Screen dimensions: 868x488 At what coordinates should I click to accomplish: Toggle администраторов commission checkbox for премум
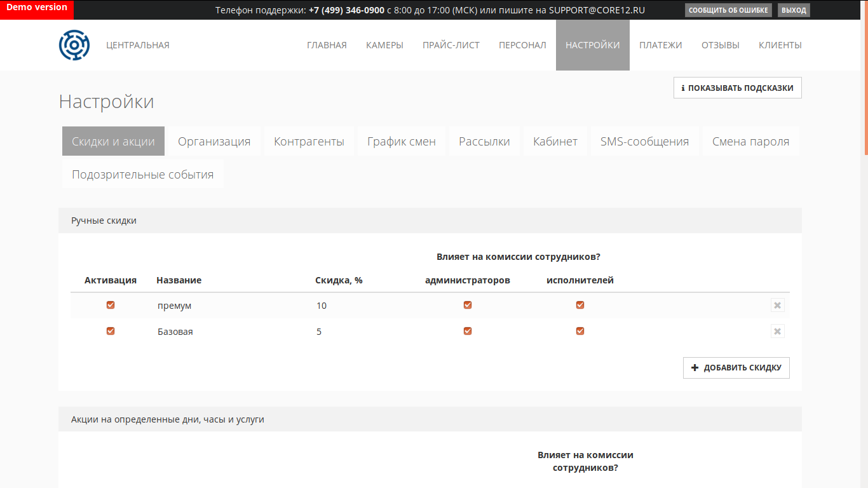[468, 305]
